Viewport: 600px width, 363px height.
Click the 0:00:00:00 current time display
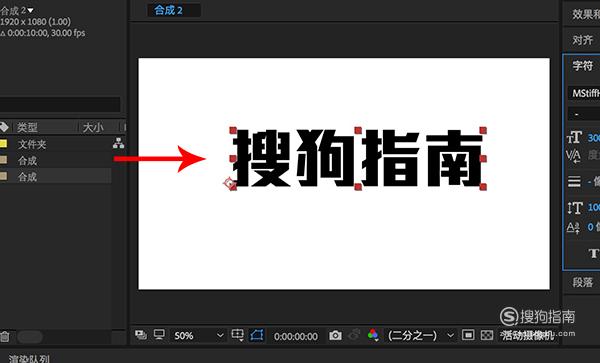tap(296, 337)
